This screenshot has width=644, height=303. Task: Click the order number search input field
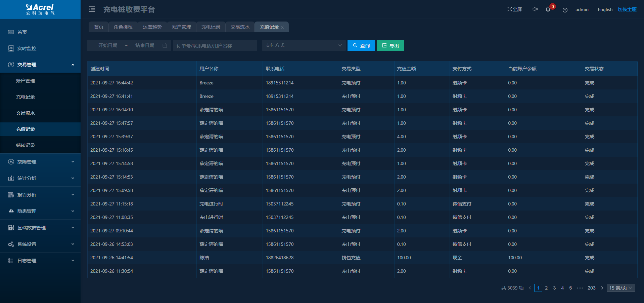(x=215, y=45)
